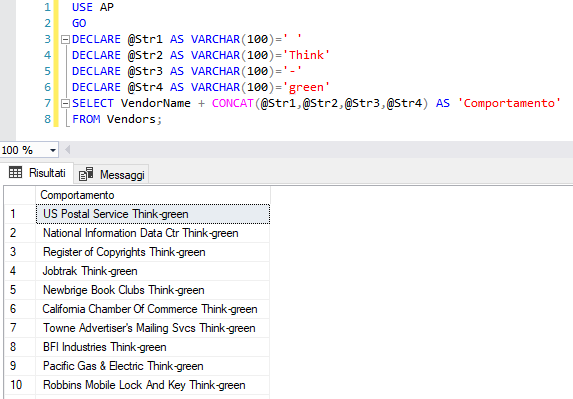Select results row header 3
Viewport: 573px width, 399px height.
point(20,252)
